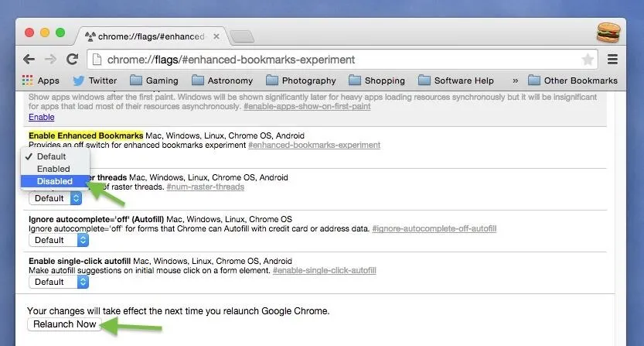Image resolution: width=644 pixels, height=346 pixels.
Task: Open the Chrome hamburger menu
Action: (x=612, y=60)
